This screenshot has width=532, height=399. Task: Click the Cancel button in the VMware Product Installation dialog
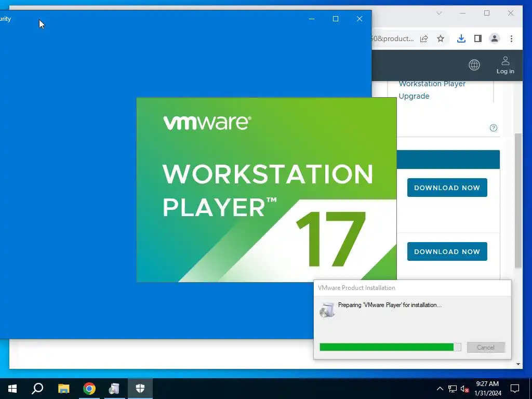[486, 347]
